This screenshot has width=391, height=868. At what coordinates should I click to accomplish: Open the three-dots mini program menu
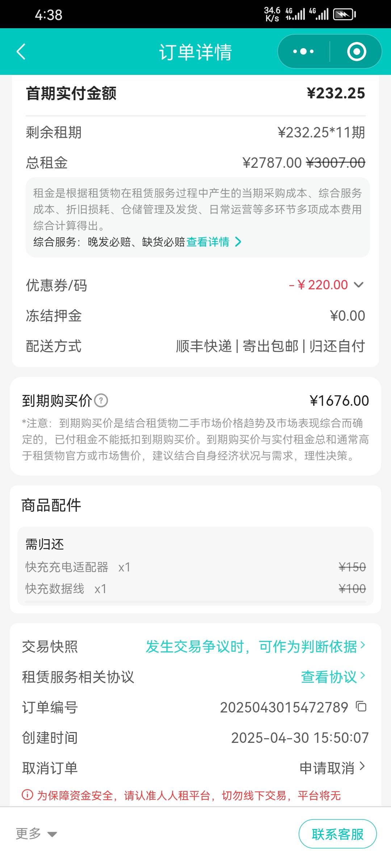click(x=303, y=51)
